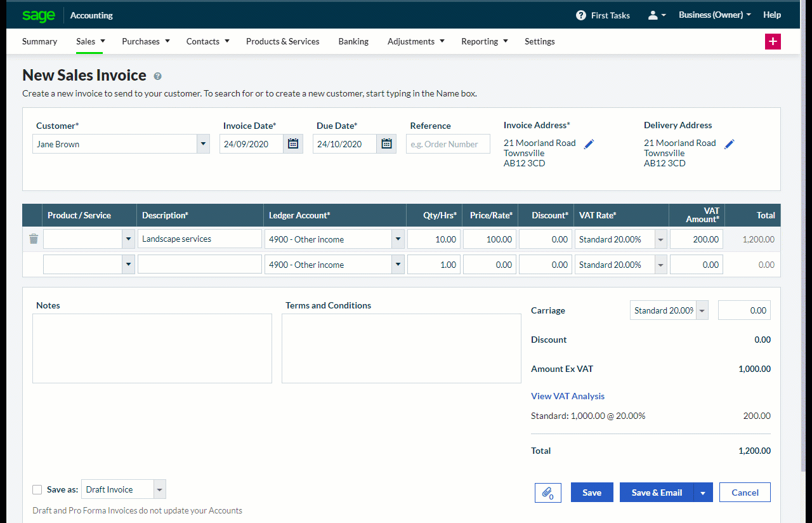Open the user profile icon menu
812x523 pixels.
656,15
